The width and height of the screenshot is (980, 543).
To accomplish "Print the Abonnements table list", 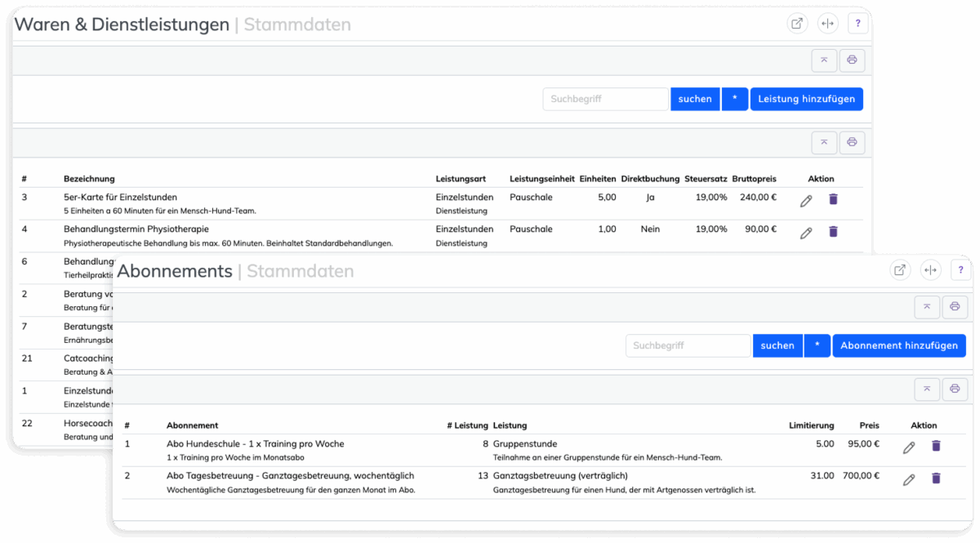I will (954, 389).
